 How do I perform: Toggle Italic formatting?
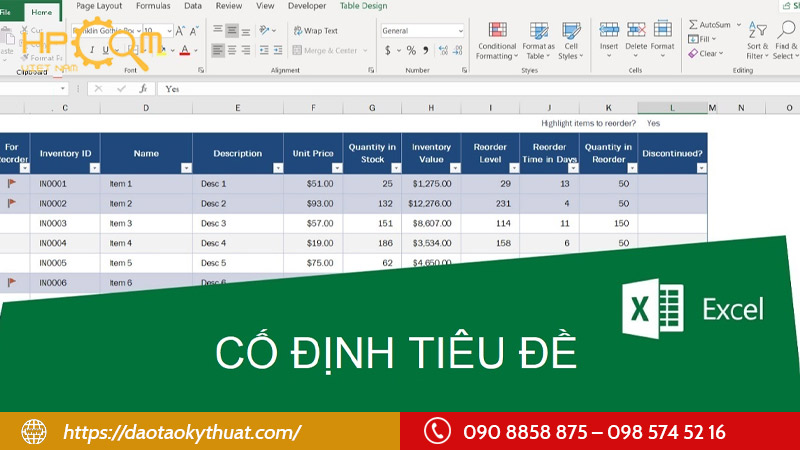tap(92, 50)
